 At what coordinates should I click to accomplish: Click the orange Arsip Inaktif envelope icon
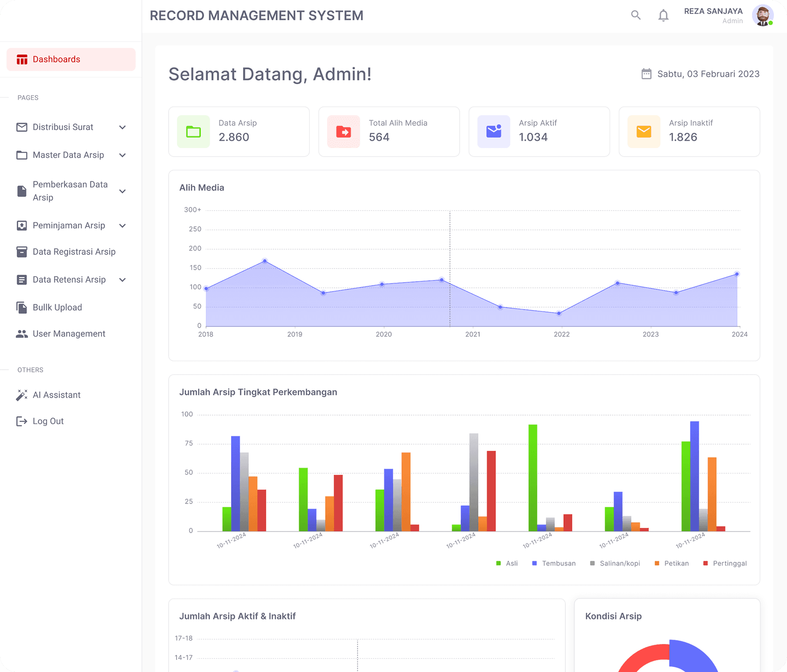point(644,132)
